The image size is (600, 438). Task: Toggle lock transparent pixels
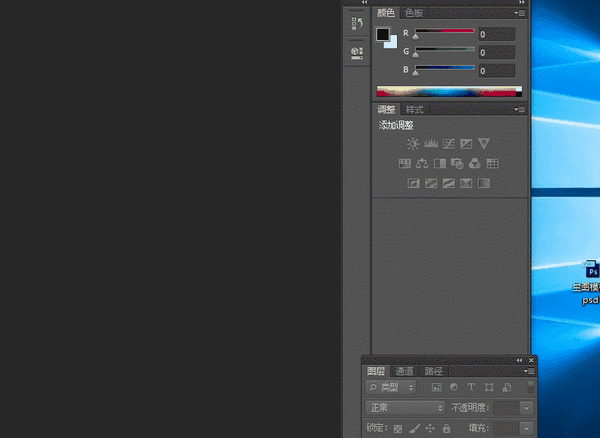pos(398,428)
